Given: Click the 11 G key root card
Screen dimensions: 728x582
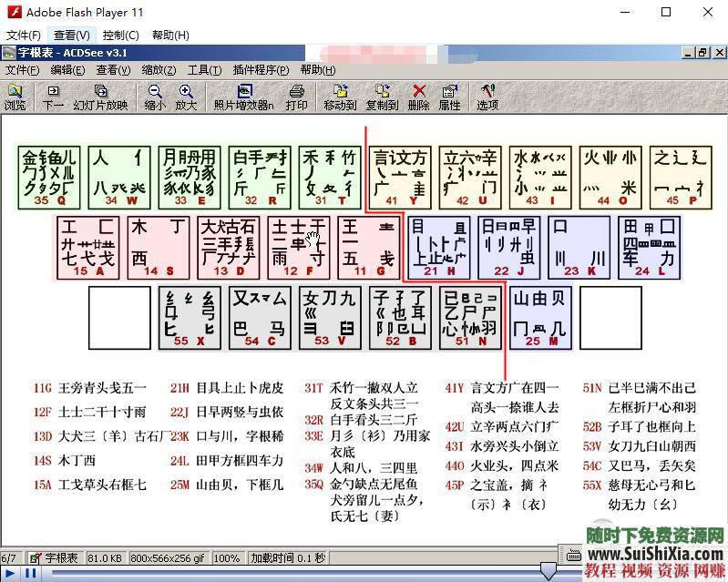Looking at the screenshot, I should 369,248.
